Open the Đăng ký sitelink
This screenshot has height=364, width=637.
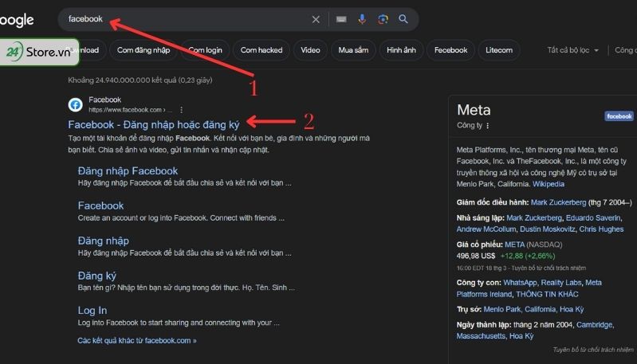pos(96,276)
